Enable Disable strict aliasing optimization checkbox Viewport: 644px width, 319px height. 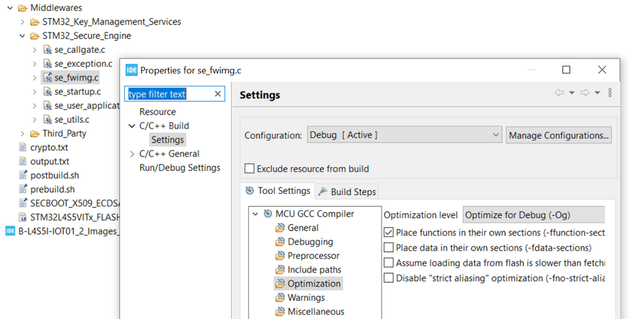389,278
